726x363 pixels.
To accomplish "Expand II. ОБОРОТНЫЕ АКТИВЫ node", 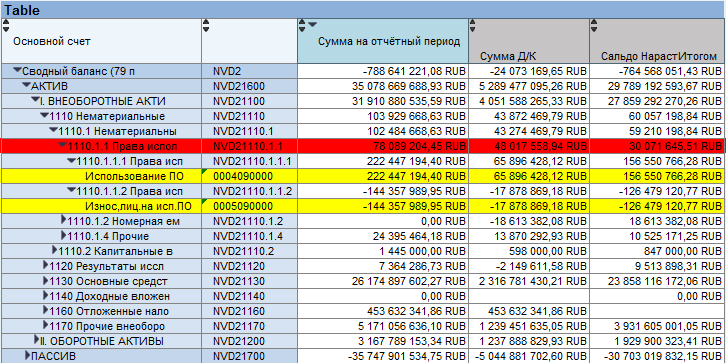I will tap(37, 340).
